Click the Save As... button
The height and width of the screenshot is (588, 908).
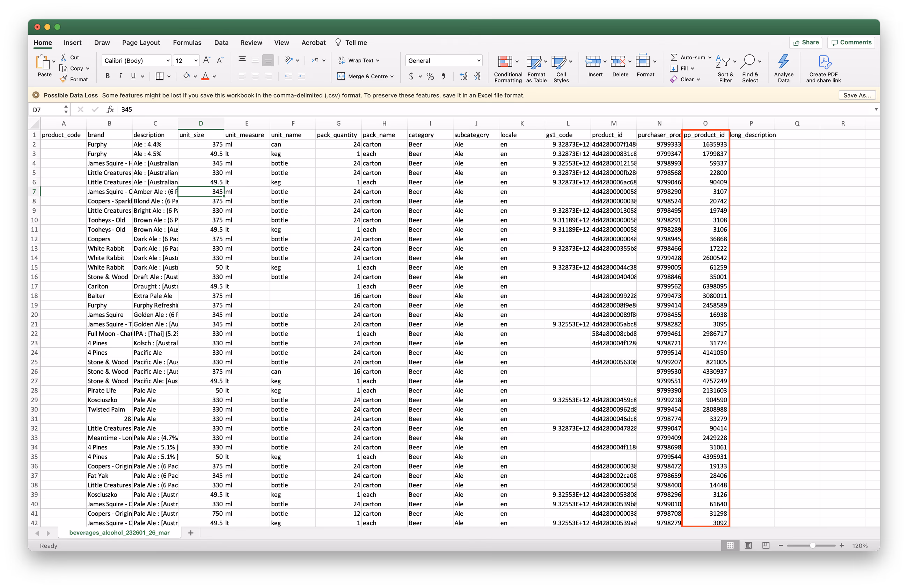point(857,95)
